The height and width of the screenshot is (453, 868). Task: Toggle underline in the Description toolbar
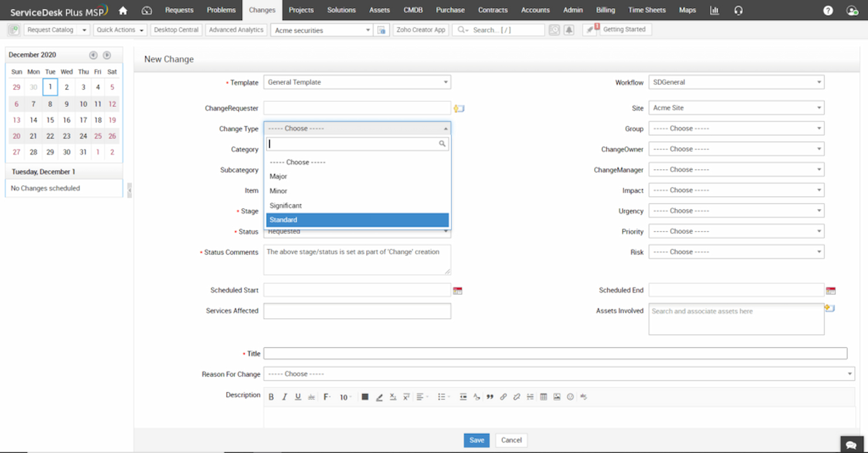tap(298, 397)
